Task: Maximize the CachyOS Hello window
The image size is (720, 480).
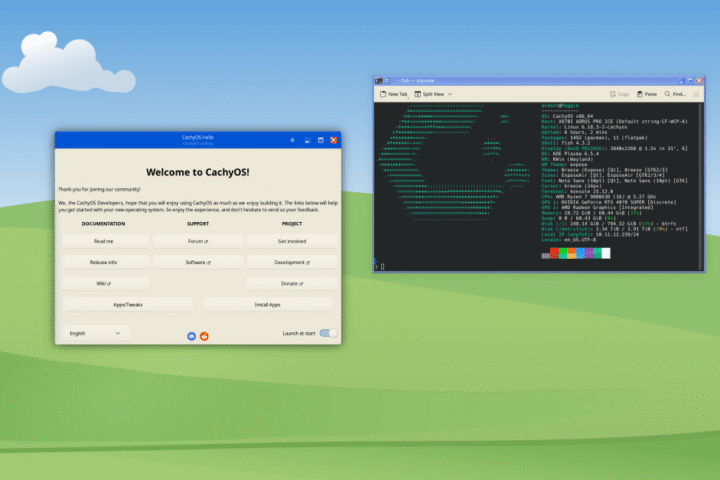Action: tap(321, 140)
